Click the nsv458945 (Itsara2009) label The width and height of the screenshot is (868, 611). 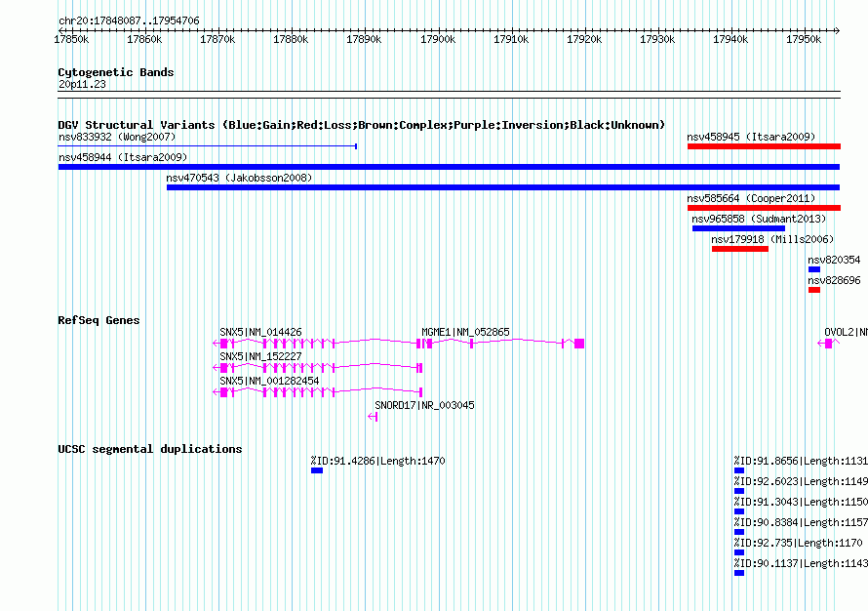point(751,137)
